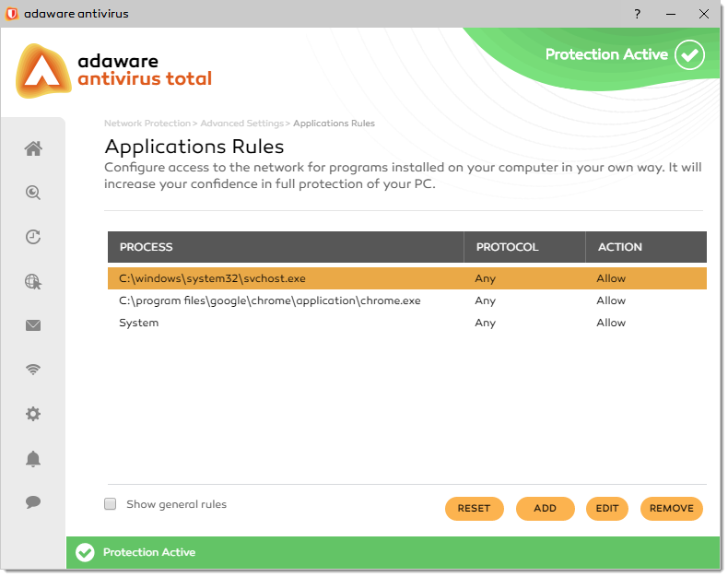Click the Applications Rules breadcrumb

[x=334, y=124]
